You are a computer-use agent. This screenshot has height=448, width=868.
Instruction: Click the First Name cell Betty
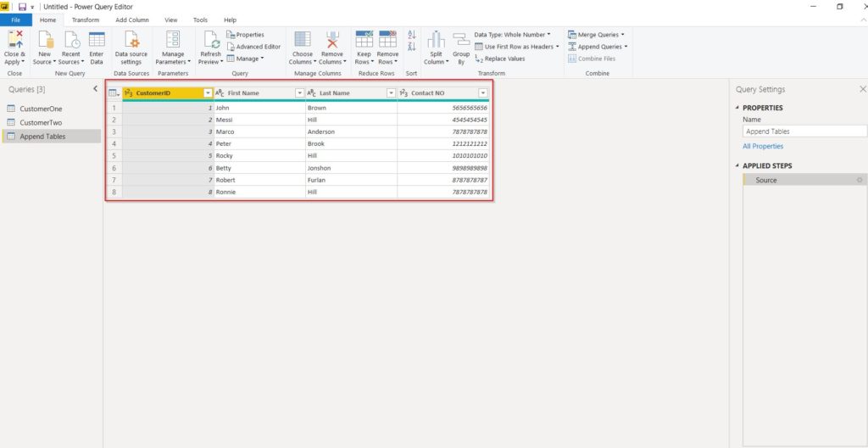(259, 168)
